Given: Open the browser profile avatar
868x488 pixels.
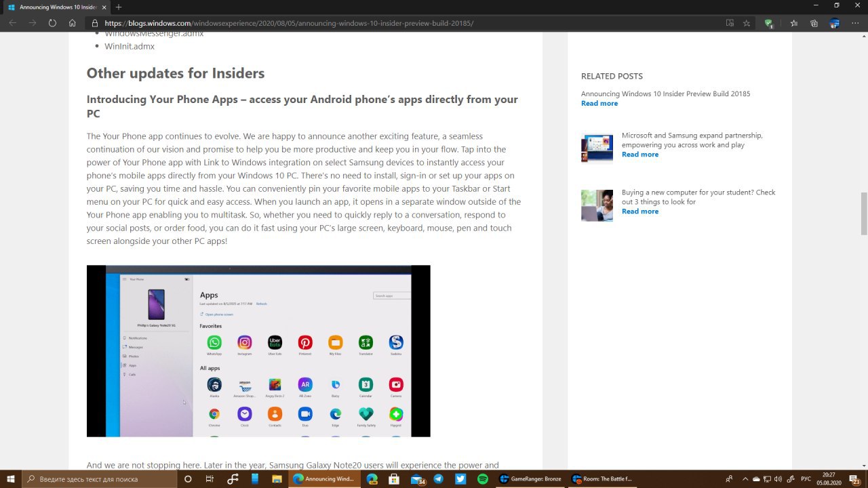Looking at the screenshot, I should click(835, 23).
